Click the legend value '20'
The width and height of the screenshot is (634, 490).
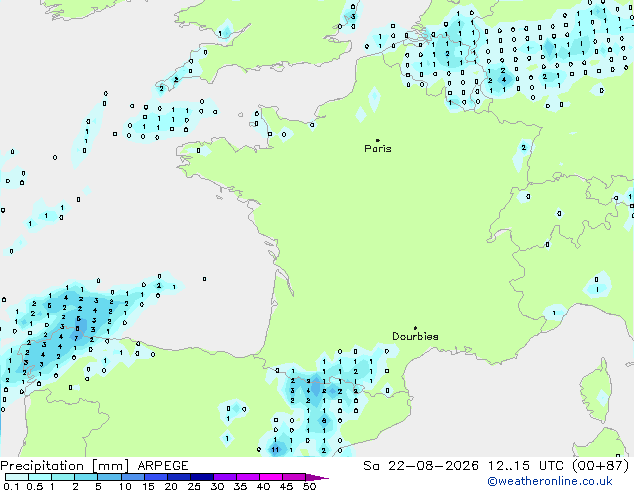[x=171, y=486]
